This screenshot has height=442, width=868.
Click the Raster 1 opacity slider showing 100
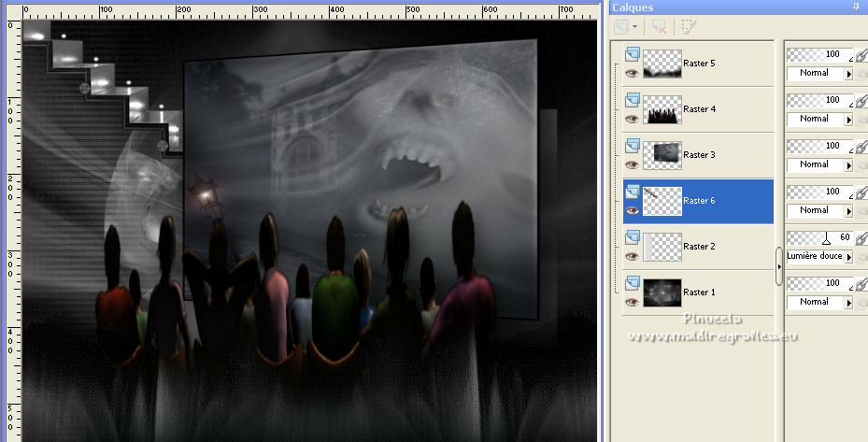819,284
